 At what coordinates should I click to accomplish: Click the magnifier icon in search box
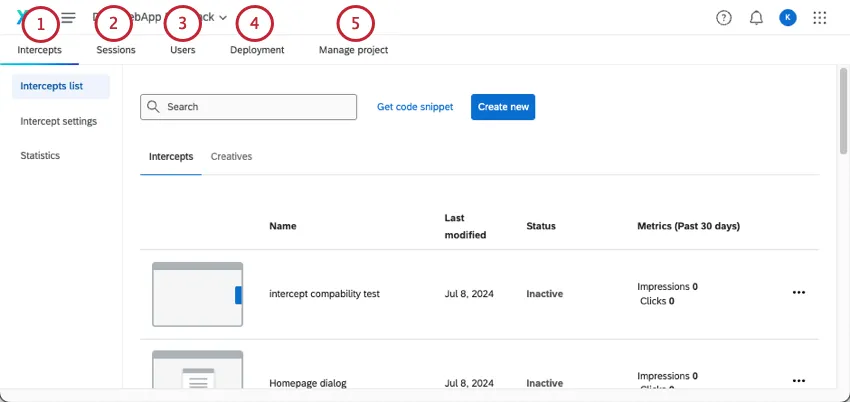(154, 107)
